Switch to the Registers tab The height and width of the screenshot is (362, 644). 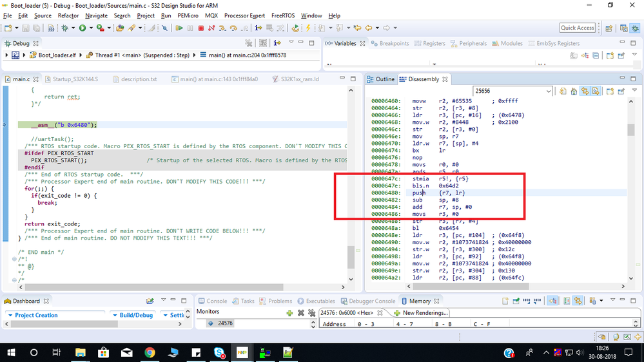pyautogui.click(x=429, y=44)
